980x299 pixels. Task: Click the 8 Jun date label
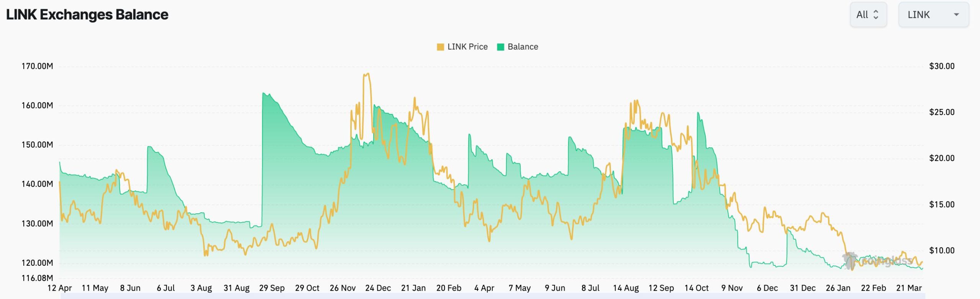pyautogui.click(x=130, y=288)
